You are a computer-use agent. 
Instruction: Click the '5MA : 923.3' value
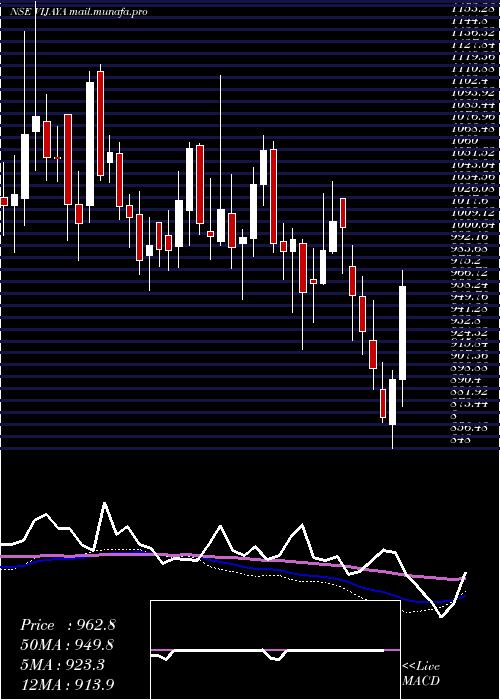(62, 665)
